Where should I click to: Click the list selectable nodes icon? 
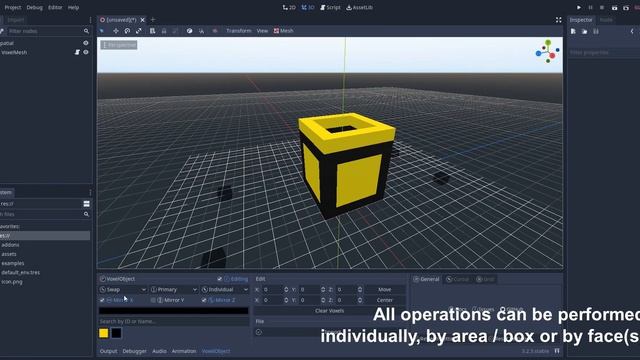[x=152, y=31]
